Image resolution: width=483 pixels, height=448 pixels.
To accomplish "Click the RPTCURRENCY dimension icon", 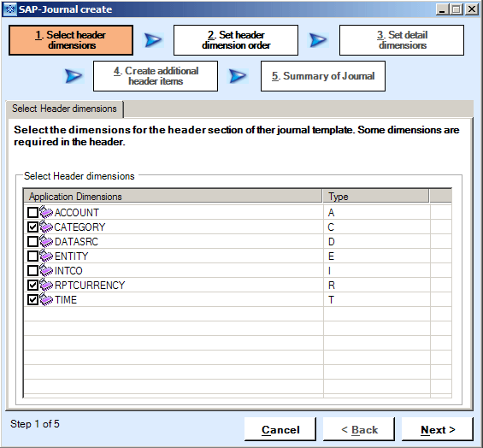I will [46, 285].
